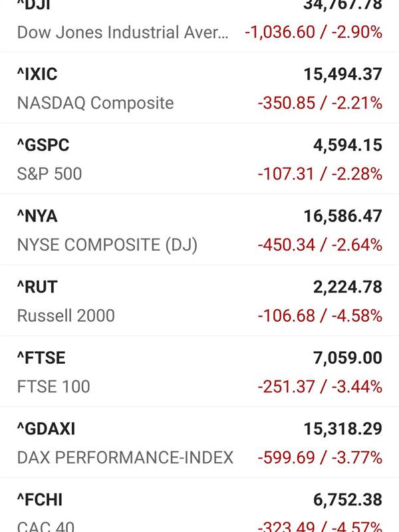Select the ^GDAXI ticker symbol
Viewport: 399px width, 532px height.
click(46, 429)
